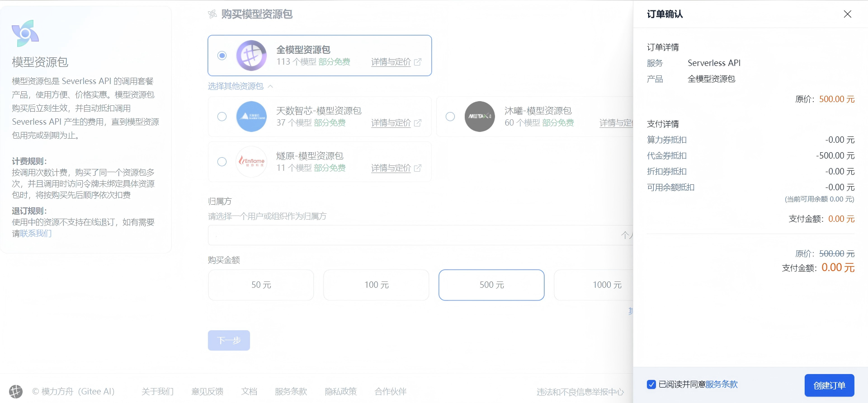Select the 全模型资源包 radio button
Screen dimensions: 868x403
[222, 56]
